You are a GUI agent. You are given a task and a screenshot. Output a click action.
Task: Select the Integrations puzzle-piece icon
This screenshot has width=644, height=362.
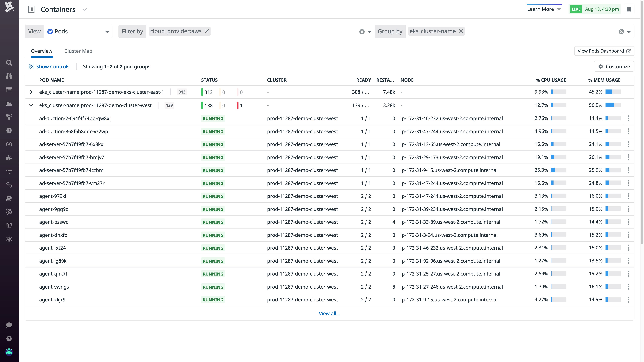tap(9, 157)
